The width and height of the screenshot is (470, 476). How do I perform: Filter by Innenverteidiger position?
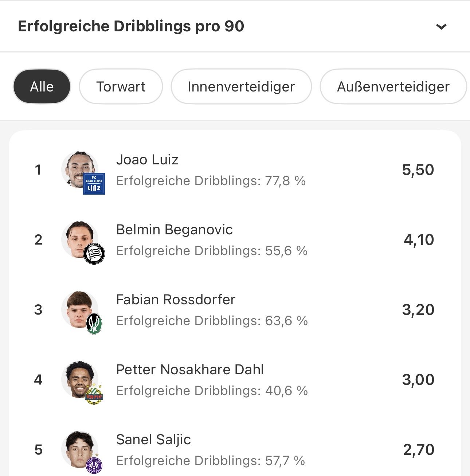click(241, 87)
